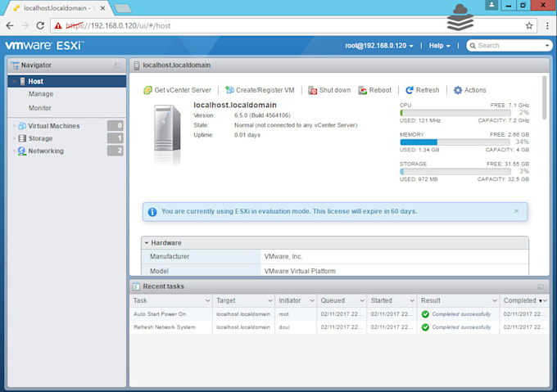Click the Networking count badge 2

[x=115, y=151]
